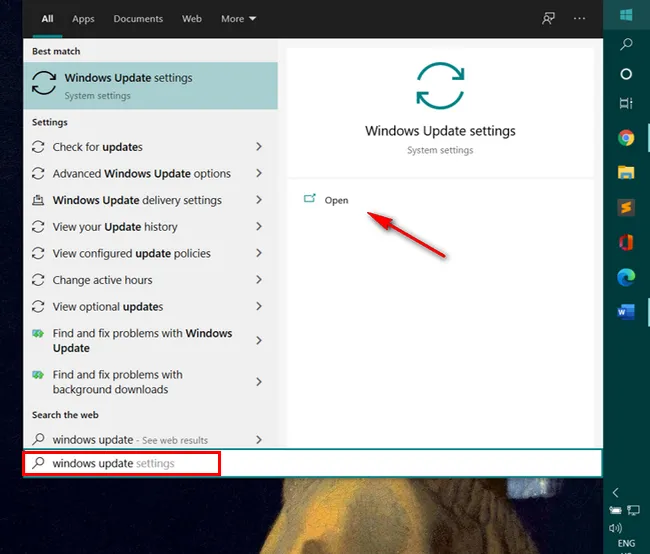Image resolution: width=650 pixels, height=554 pixels.
Task: Click the feedback person icon in search header
Action: coord(548,19)
